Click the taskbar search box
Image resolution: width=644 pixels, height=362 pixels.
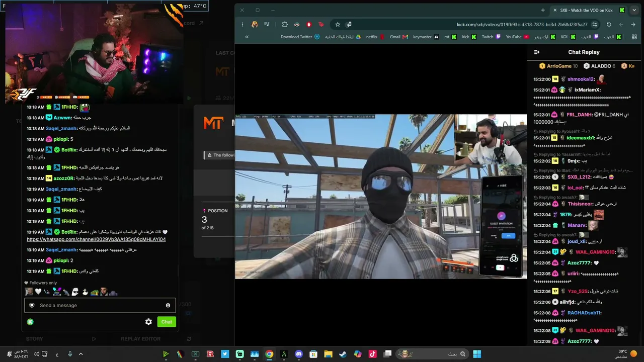433,354
